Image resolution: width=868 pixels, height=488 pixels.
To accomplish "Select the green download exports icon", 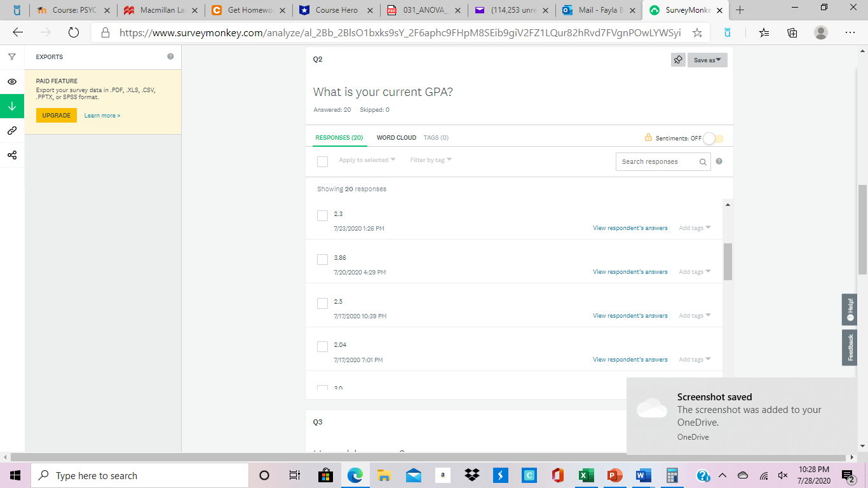I will pyautogui.click(x=12, y=106).
